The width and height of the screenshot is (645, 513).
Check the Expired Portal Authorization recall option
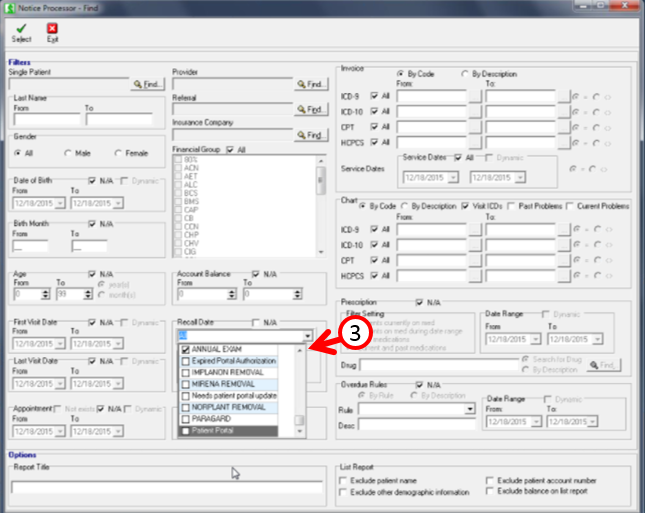185,360
